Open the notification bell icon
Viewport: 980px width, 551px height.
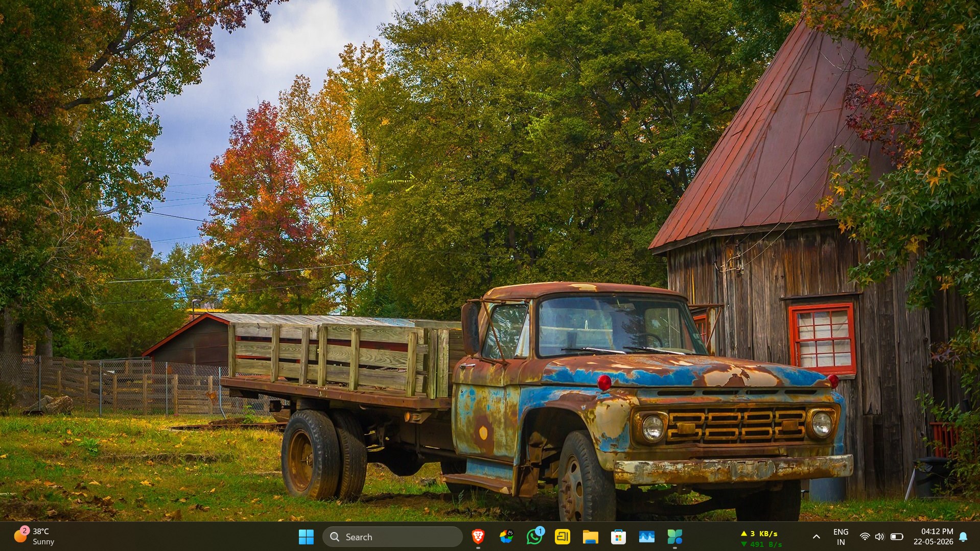[963, 537]
